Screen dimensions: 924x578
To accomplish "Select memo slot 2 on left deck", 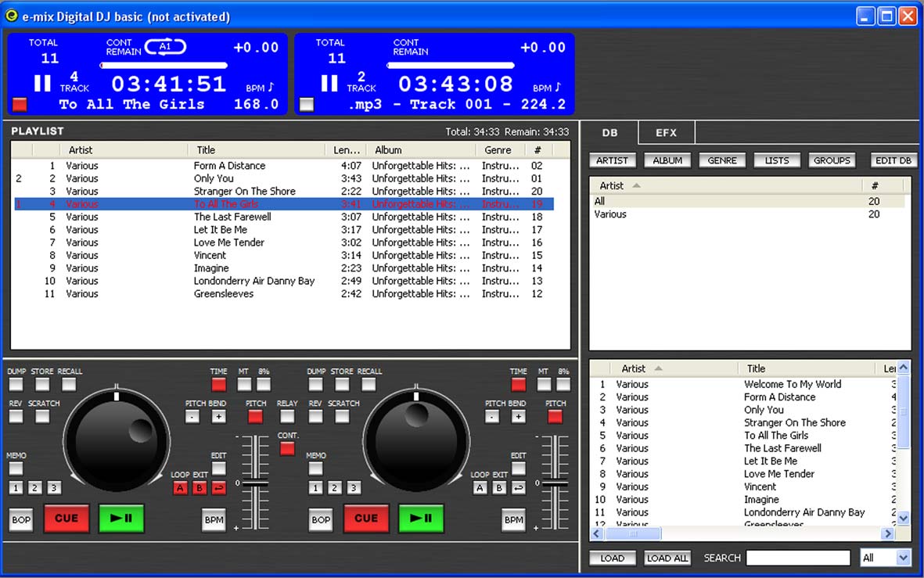I will coord(34,488).
